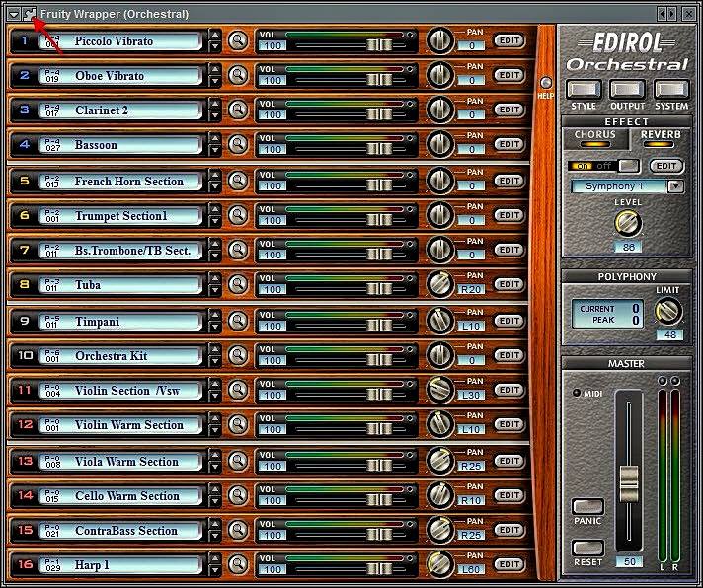703x588 pixels.
Task: Open instrument browser for Cello Warm Section
Action: [238, 495]
